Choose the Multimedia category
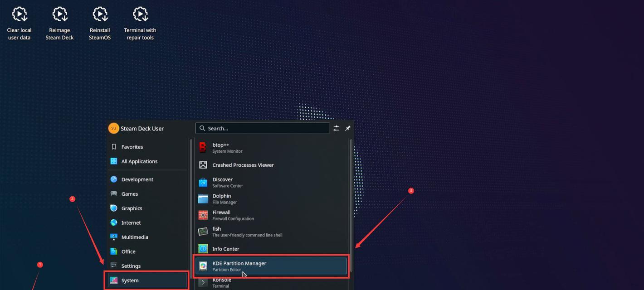 coord(147,237)
